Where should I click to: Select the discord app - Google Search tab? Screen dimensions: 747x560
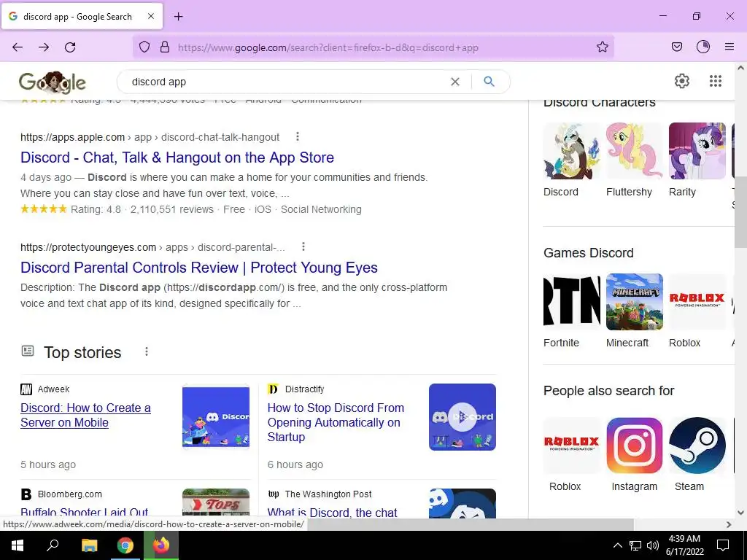point(82,16)
